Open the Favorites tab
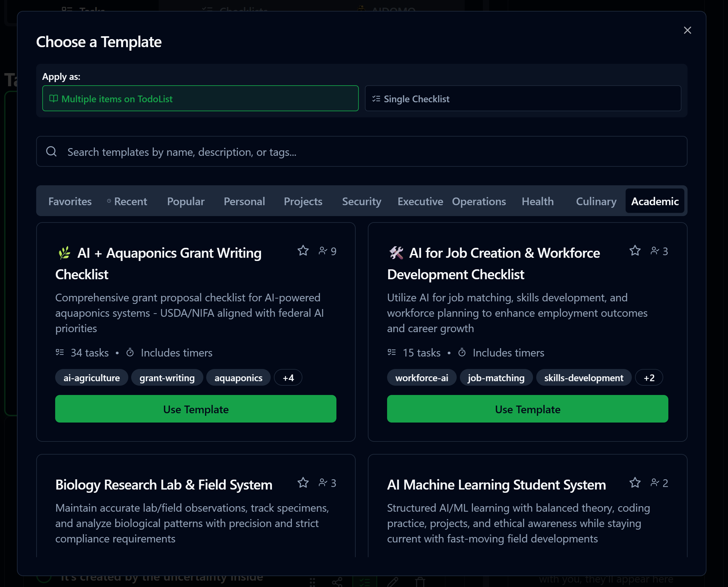728x587 pixels. 70,201
